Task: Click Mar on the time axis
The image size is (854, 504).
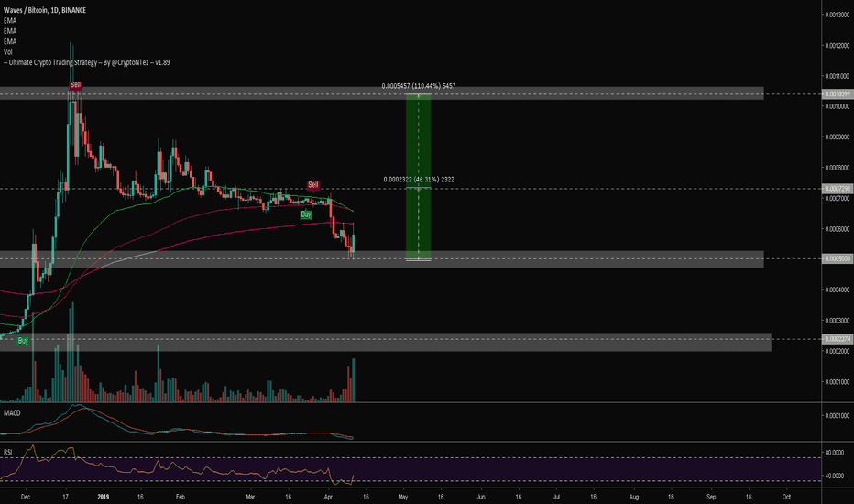Action: [x=250, y=497]
